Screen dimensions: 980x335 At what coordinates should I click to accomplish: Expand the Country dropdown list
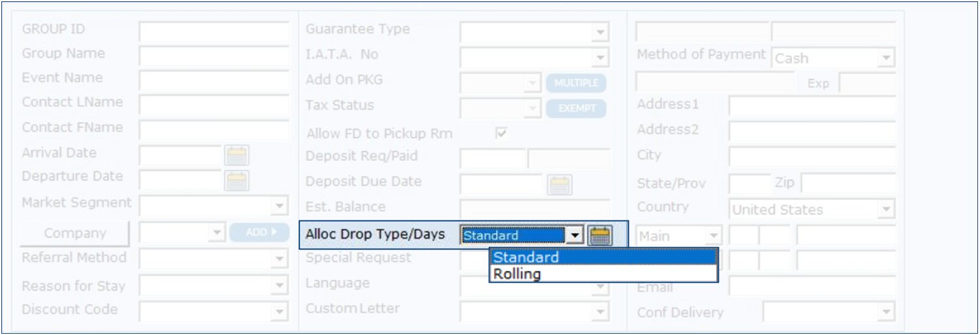pyautogui.click(x=885, y=210)
